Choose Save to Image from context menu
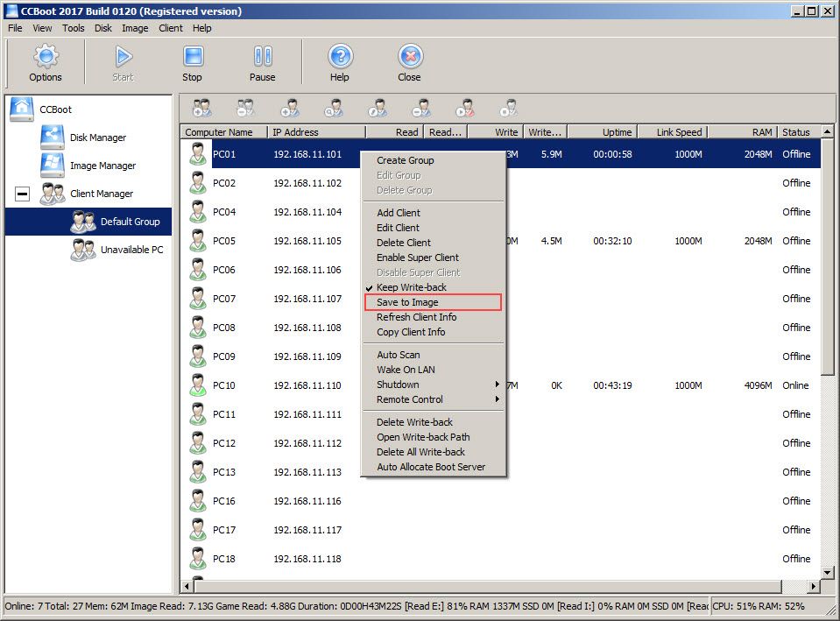 [x=433, y=302]
